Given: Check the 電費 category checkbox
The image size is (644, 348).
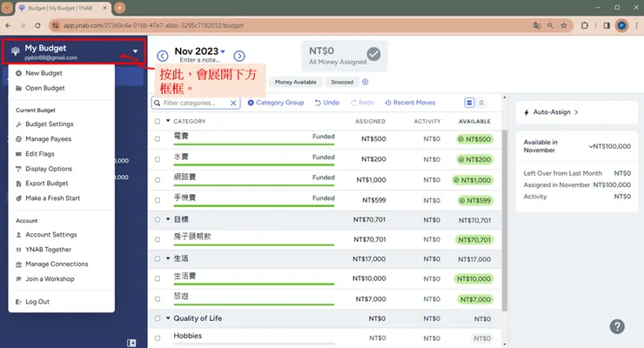Looking at the screenshot, I should (x=158, y=139).
